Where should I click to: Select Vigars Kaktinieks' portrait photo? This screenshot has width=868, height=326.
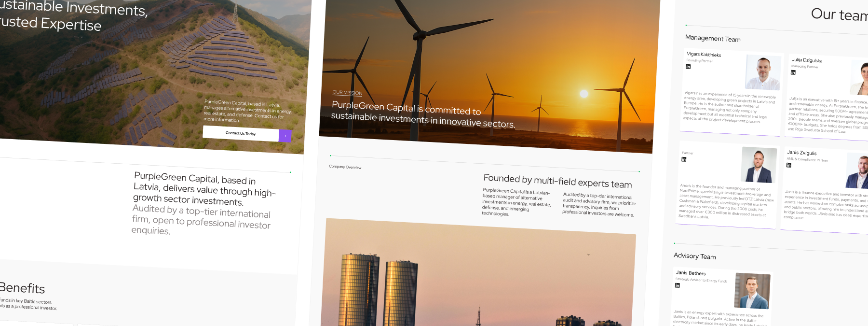tap(762, 72)
